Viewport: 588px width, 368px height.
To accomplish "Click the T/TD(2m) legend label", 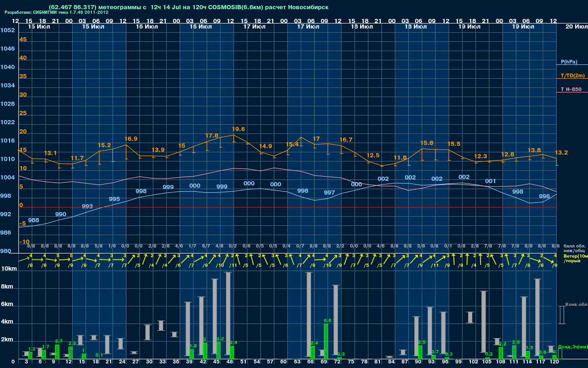I will (573, 75).
